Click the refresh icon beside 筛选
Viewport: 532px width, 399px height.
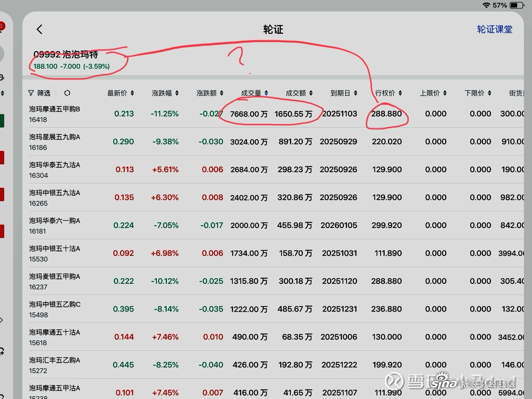click(67, 93)
